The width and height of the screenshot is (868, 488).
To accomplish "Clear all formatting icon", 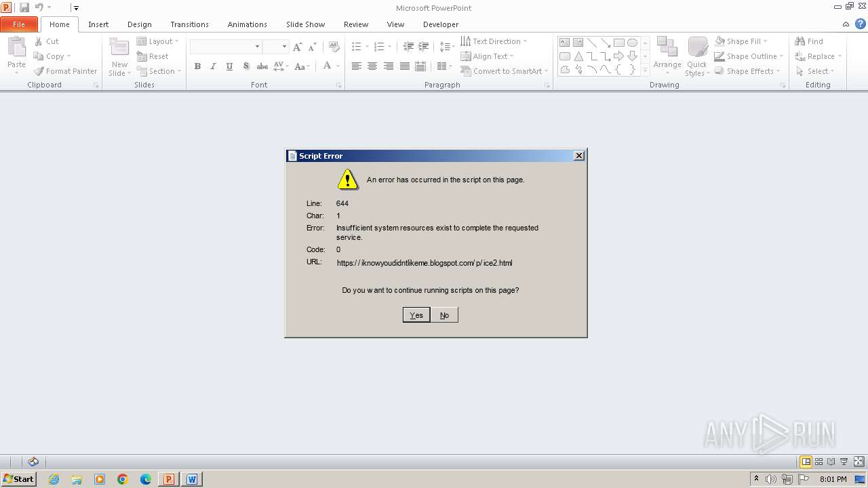I will (x=334, y=47).
